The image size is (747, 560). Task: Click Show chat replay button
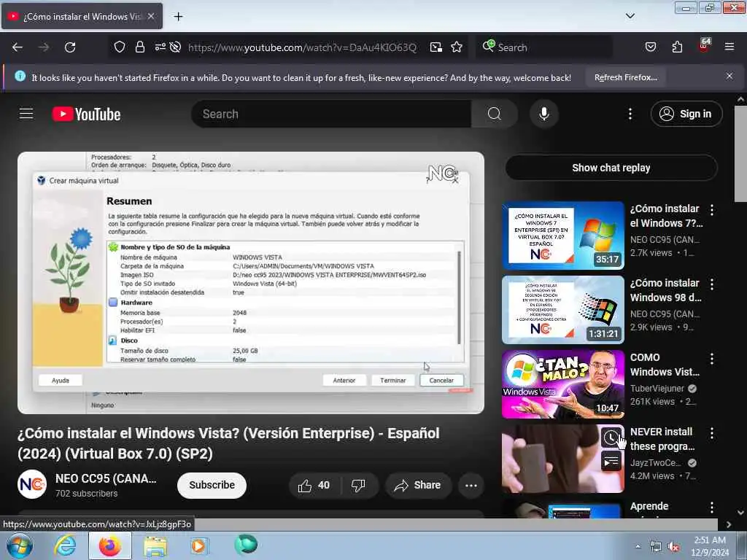[x=611, y=168]
